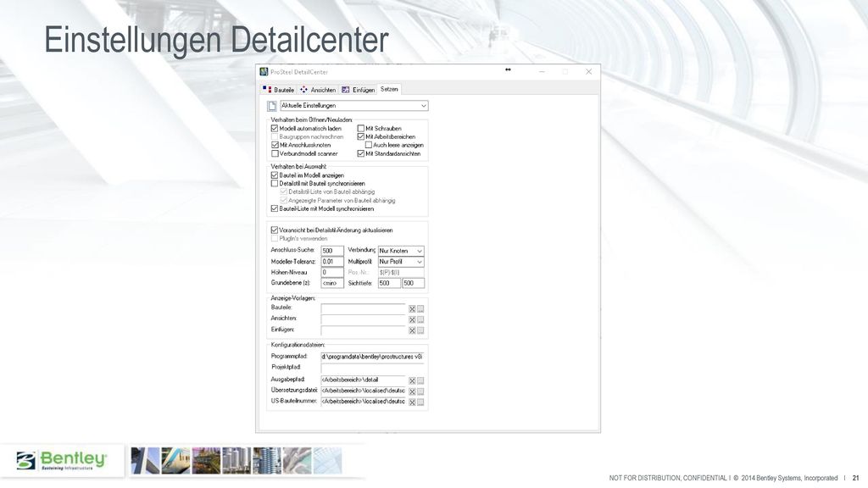
Task: Click the first Sichttiefe field
Action: [x=389, y=283]
